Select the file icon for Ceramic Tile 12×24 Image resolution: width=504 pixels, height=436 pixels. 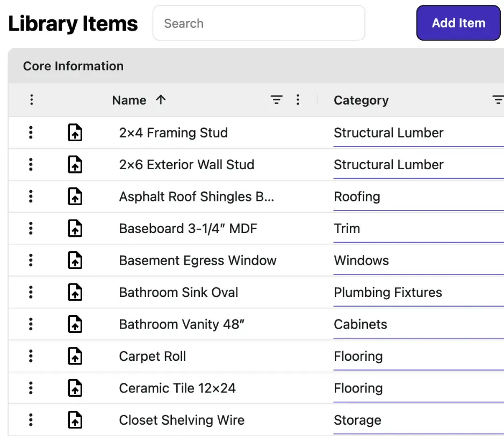click(75, 388)
